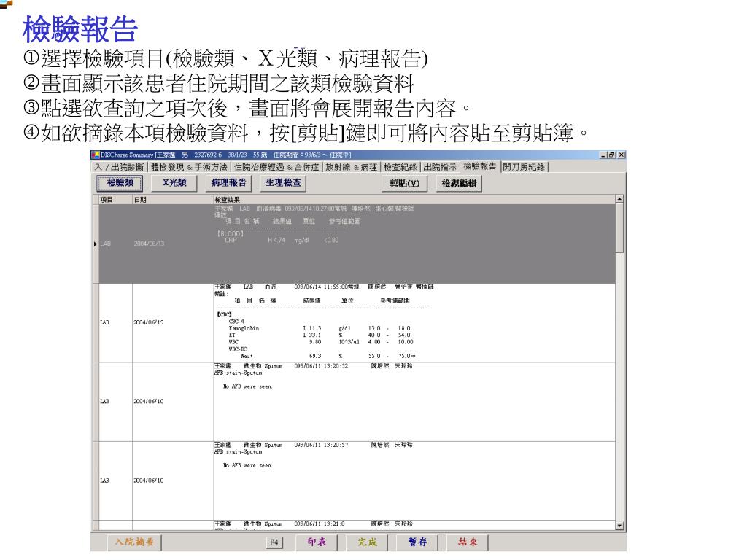
Task: Click the DISCharge Summary title bar icon
Action: point(96,155)
